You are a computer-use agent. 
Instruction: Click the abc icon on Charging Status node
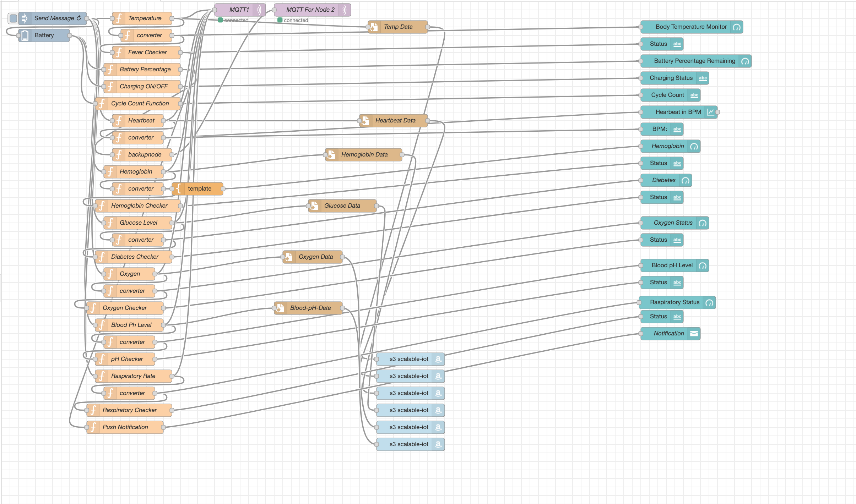[703, 78]
